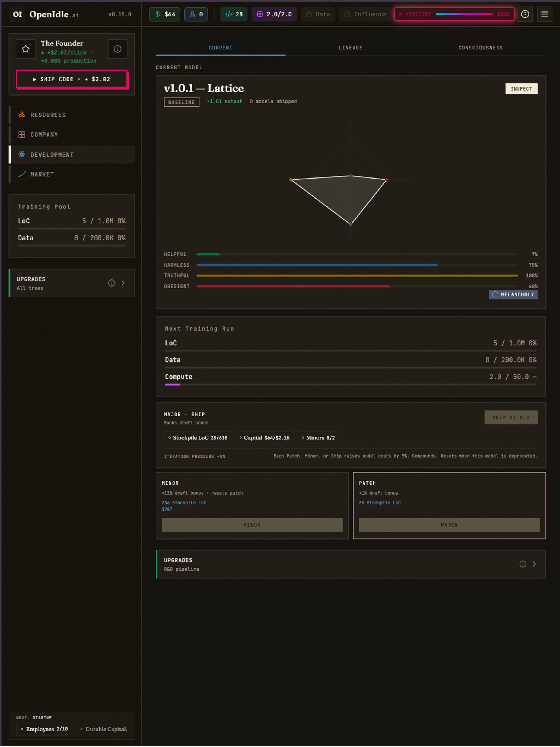Click "85 Stockpile LoC" cost text

point(380,503)
